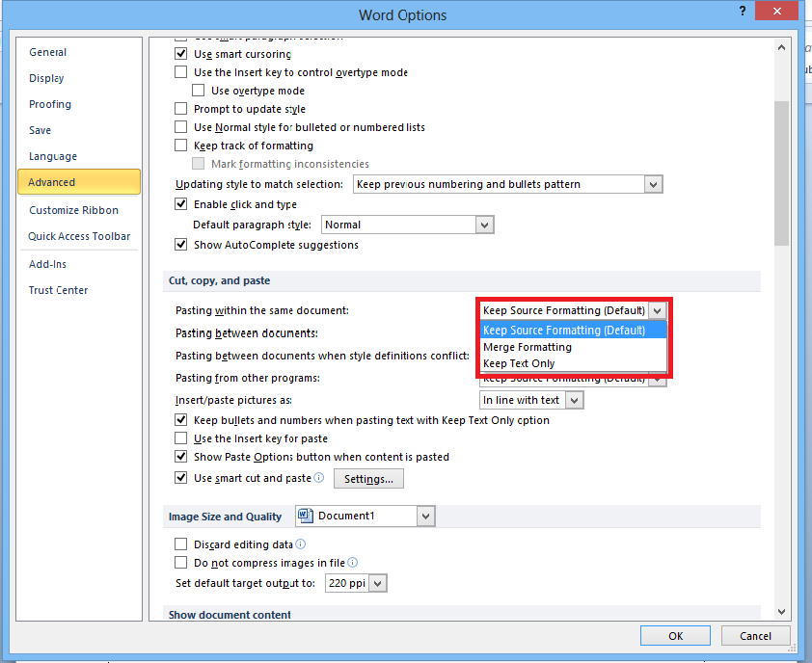Open Updating style to match selection dropdown
The image size is (812, 663).
[654, 184]
